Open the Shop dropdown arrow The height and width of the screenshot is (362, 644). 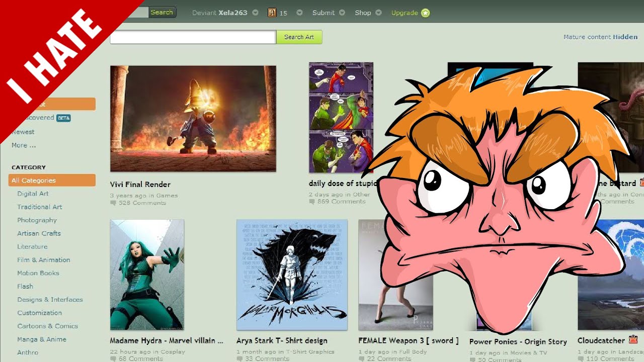(x=378, y=13)
